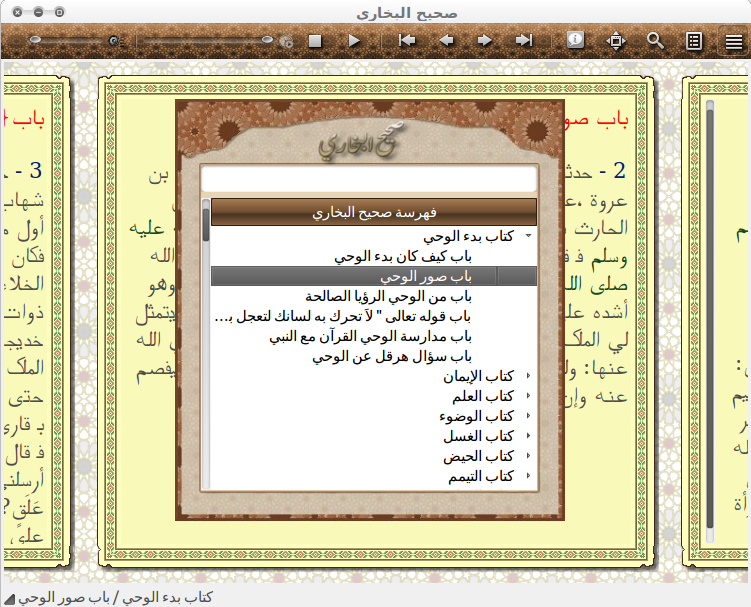The image size is (751, 607).
Task: Click the index list scrollbar thumb
Action: pos(206,224)
